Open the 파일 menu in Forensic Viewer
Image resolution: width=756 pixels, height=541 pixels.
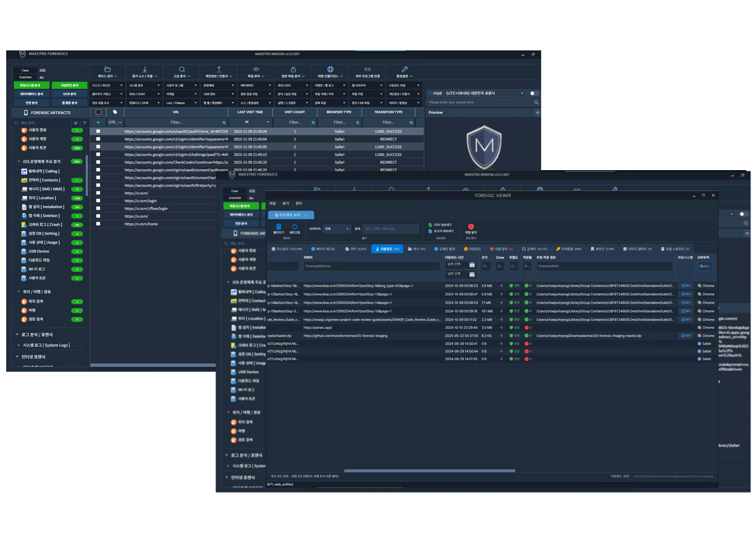273,203
